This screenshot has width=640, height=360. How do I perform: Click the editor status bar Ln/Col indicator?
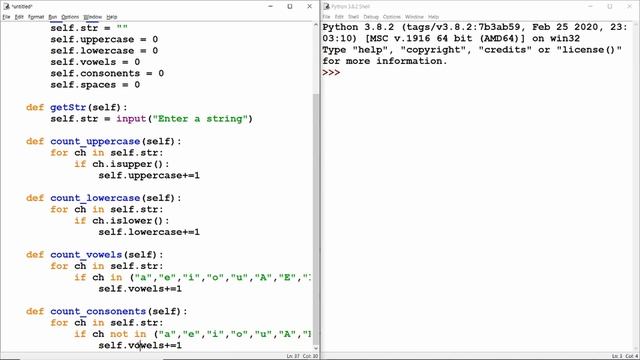coord(302,356)
